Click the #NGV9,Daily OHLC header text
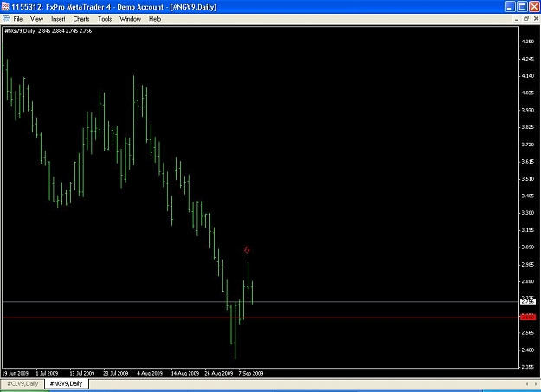Screen dimensions: 541x392 pos(48,30)
